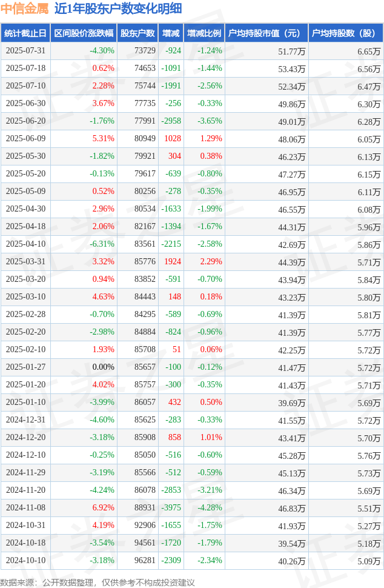Click the 数据来源 footer disclaimer text
384x588 pixels.
98,583
